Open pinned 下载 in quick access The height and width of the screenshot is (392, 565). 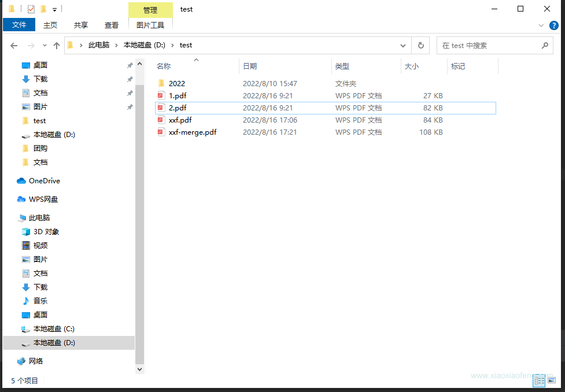coord(40,79)
